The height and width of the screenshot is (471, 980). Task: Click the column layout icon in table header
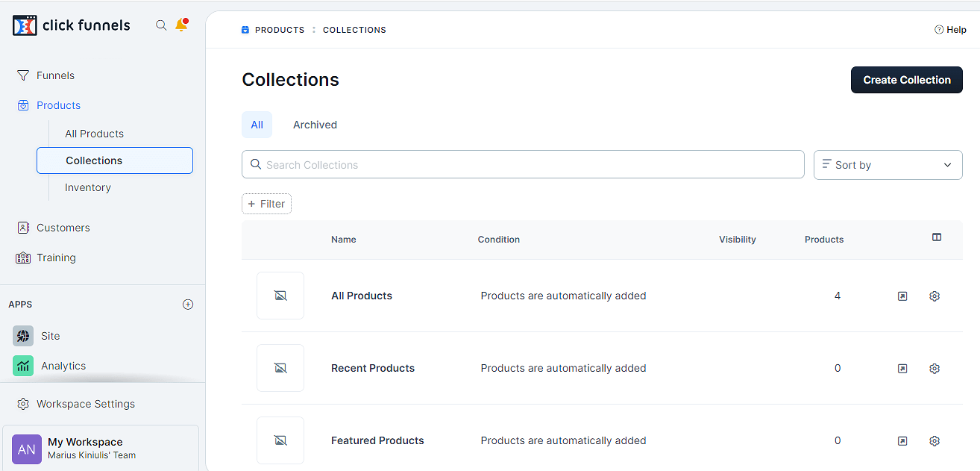(937, 237)
